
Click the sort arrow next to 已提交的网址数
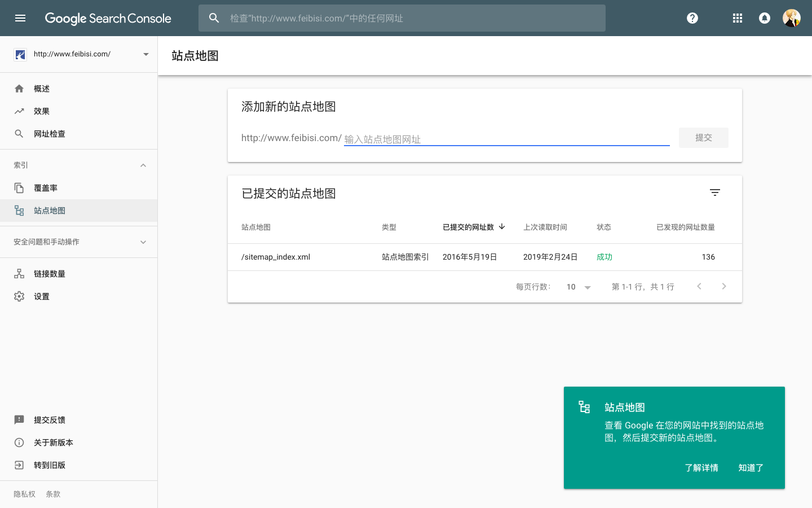(x=502, y=226)
